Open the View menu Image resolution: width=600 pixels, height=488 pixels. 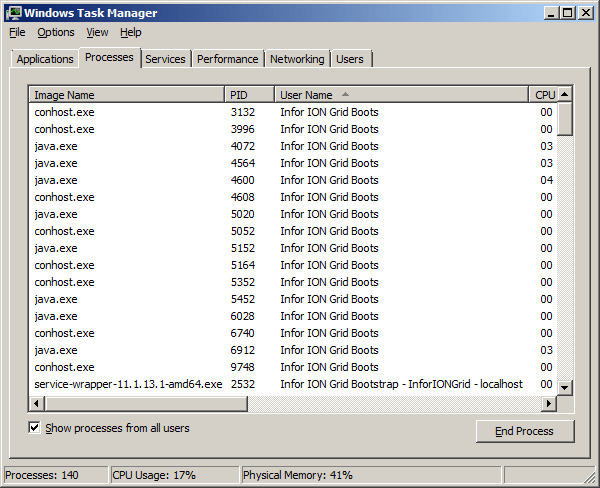[x=97, y=32]
